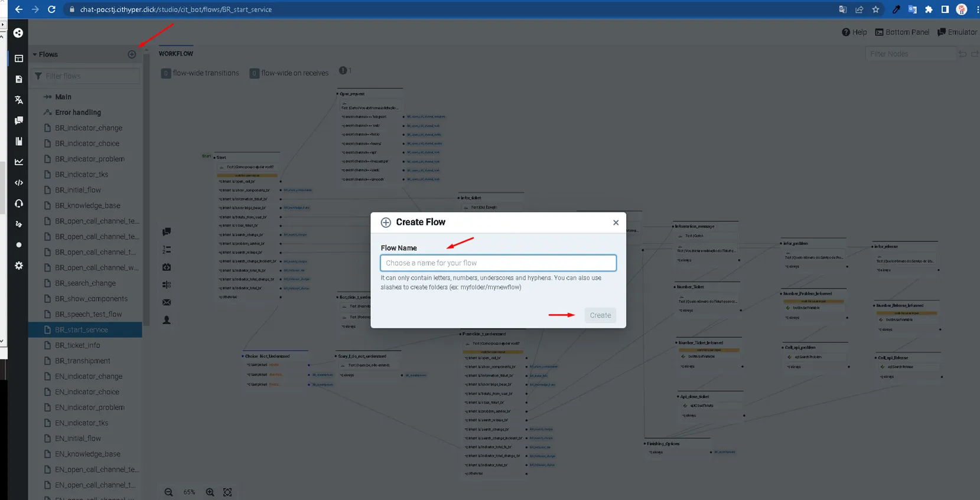The width and height of the screenshot is (980, 500).
Task: Click the add flow plus icon
Action: pos(132,54)
